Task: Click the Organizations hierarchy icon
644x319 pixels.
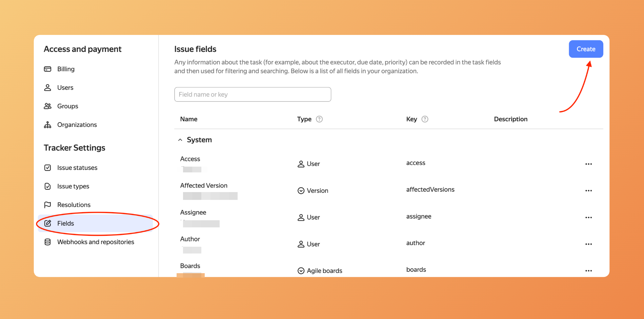Action: (x=47, y=125)
